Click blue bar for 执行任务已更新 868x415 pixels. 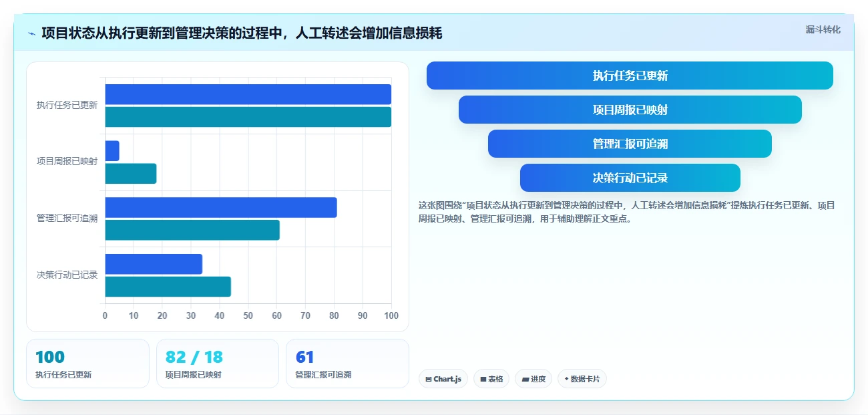[248, 94]
